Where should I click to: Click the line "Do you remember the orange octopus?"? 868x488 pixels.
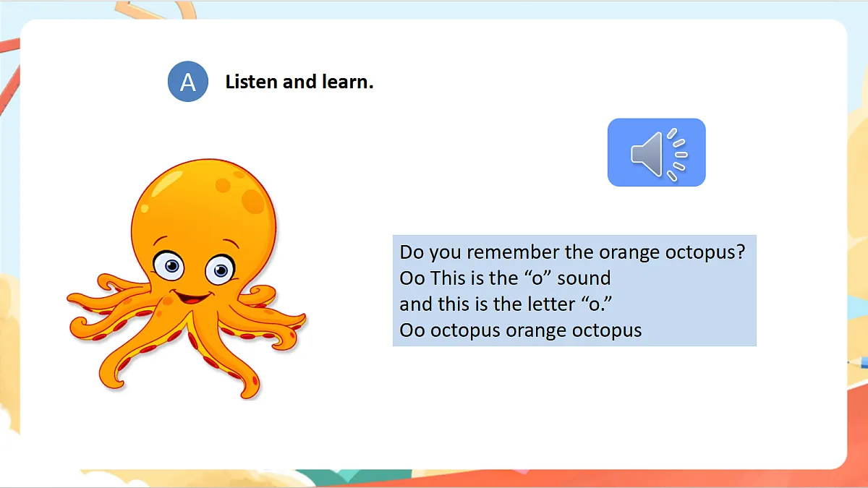(x=573, y=252)
